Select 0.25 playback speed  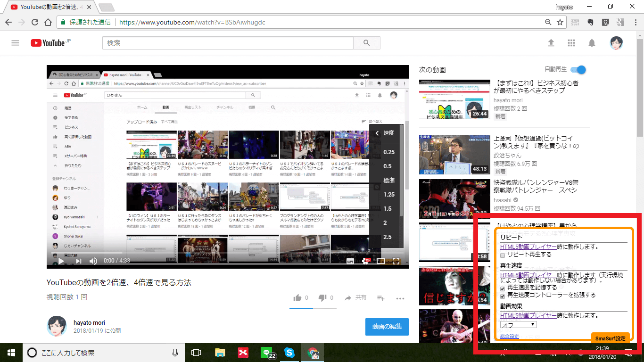click(x=389, y=152)
